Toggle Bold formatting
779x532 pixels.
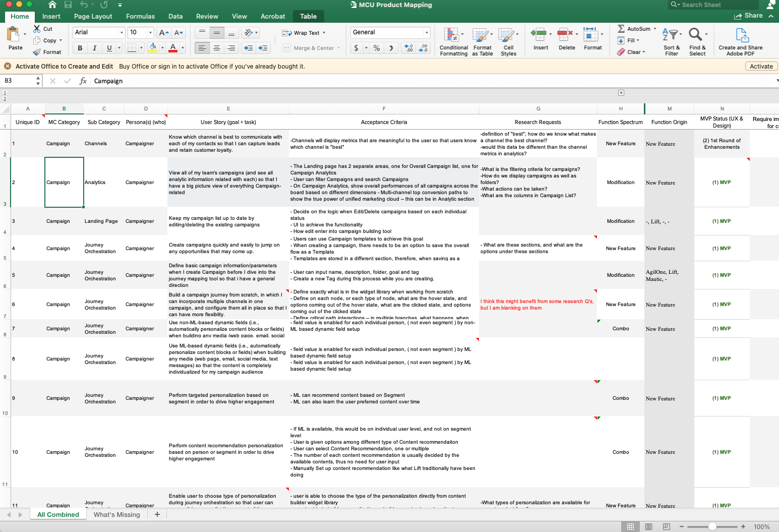(80, 48)
